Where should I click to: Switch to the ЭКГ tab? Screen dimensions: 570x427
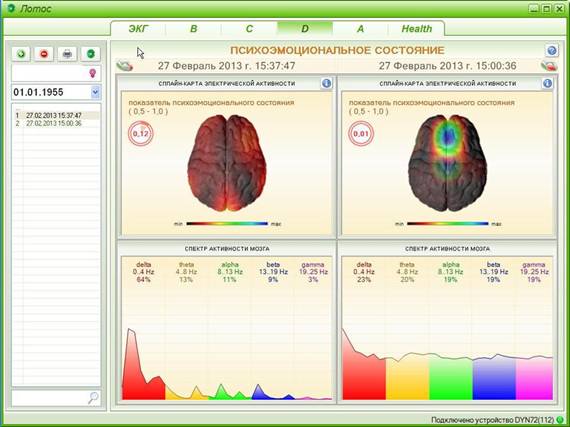(x=138, y=29)
